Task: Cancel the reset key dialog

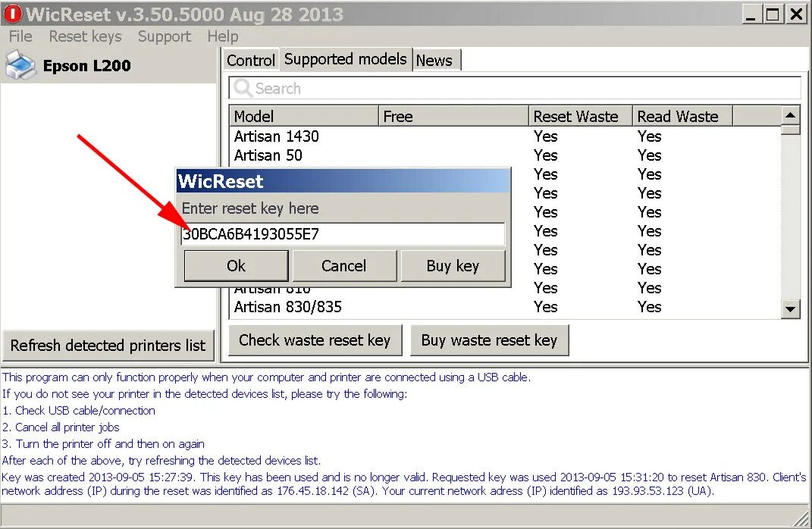Action: pyautogui.click(x=344, y=266)
